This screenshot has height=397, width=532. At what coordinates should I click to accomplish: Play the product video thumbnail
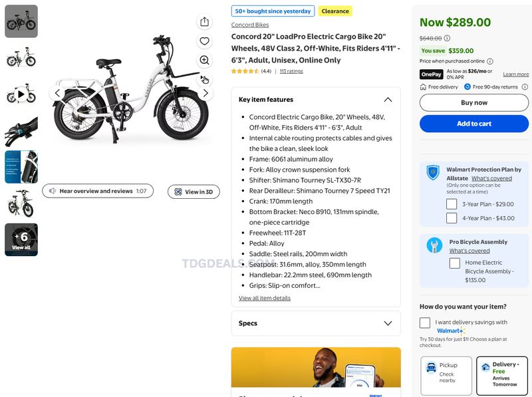coord(21,94)
